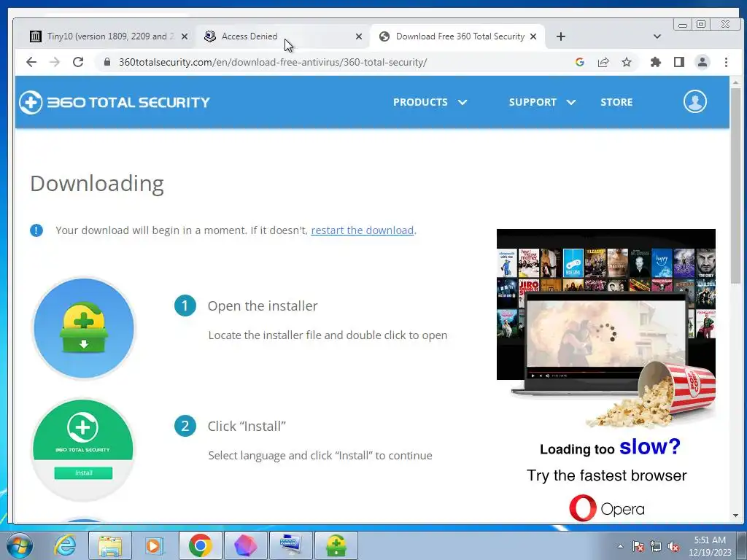Screen dimensions: 747x560
Task: Click the "Downloading" page heading
Action: (97, 184)
